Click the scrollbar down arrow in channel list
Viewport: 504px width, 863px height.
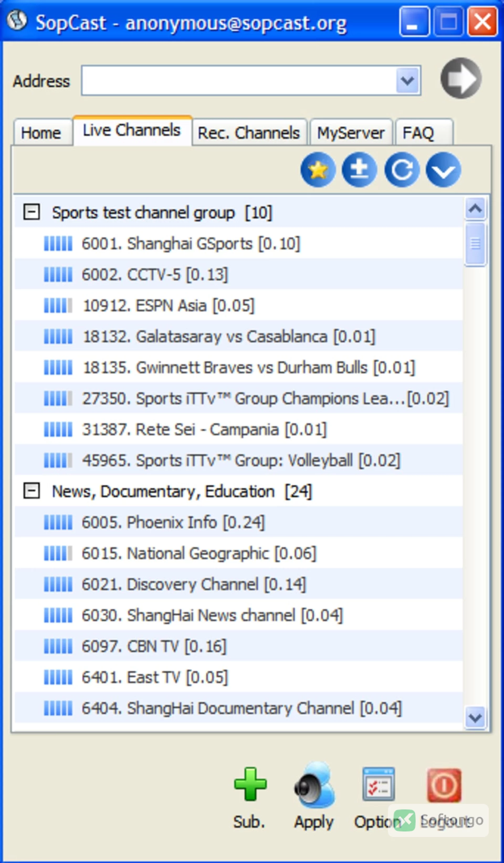click(x=475, y=718)
